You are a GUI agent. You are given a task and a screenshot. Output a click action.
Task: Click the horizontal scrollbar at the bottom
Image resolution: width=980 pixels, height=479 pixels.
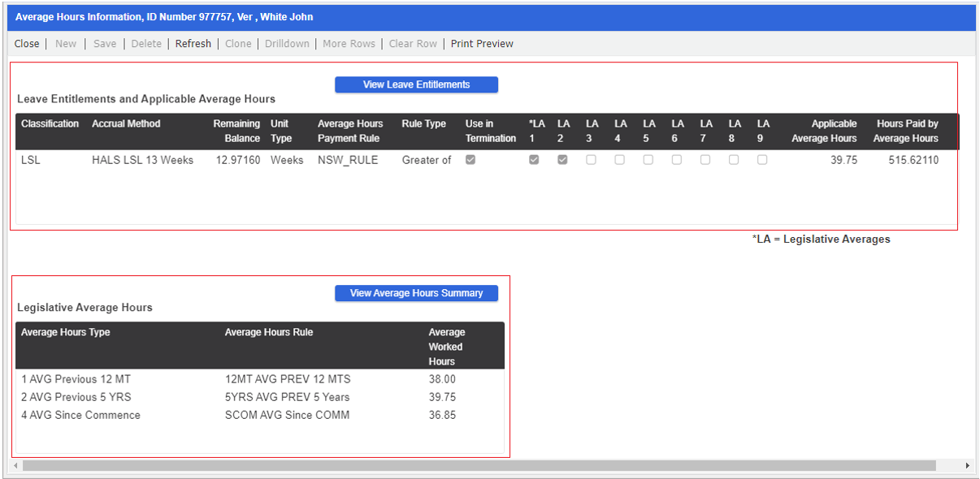[488, 466]
